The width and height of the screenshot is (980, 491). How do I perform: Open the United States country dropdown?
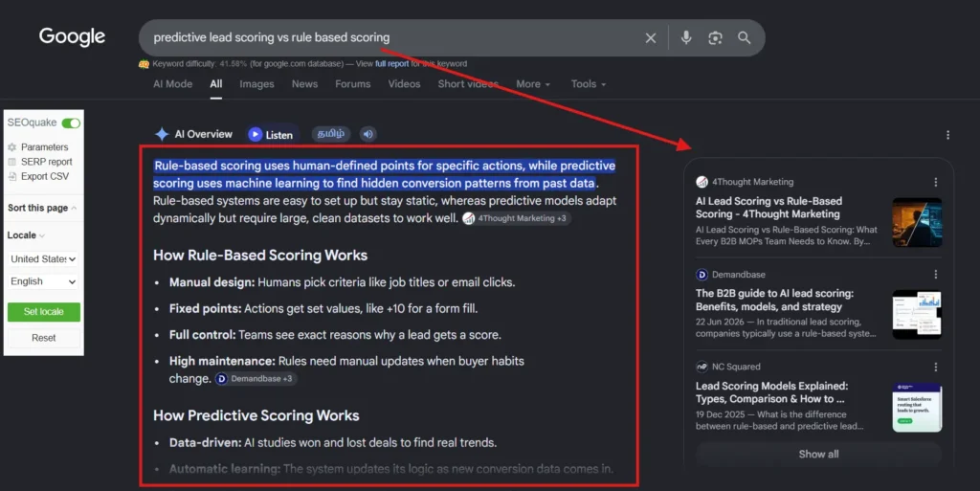pos(43,258)
